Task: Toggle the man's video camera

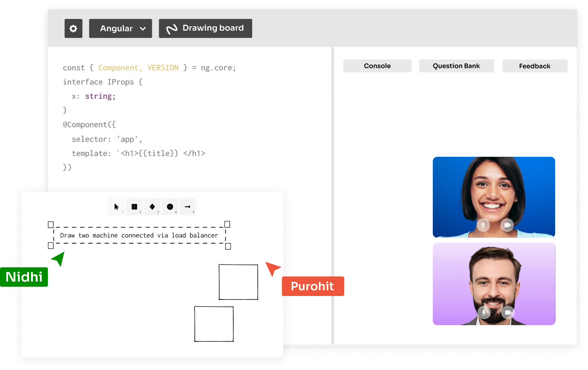Action: [508, 312]
